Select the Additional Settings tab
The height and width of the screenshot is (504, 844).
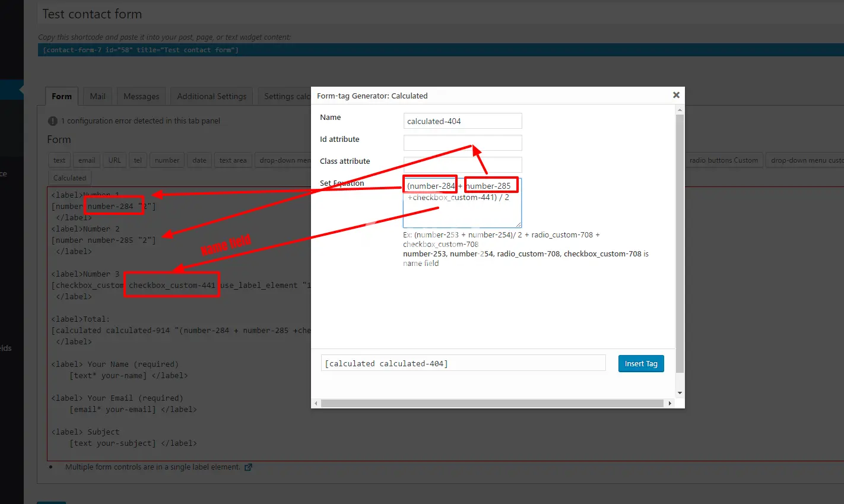pos(211,96)
